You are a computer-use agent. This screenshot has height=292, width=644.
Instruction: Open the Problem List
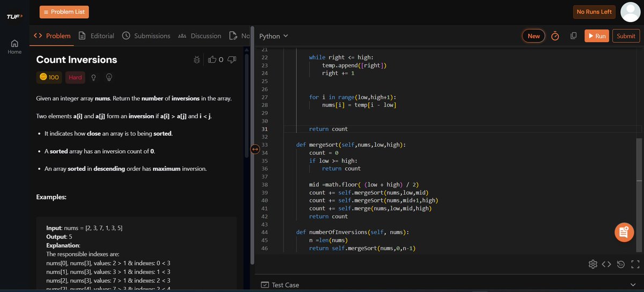point(64,12)
